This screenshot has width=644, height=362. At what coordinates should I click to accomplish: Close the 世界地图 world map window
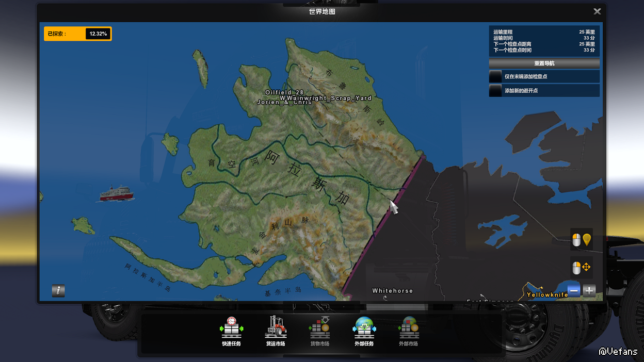click(597, 11)
